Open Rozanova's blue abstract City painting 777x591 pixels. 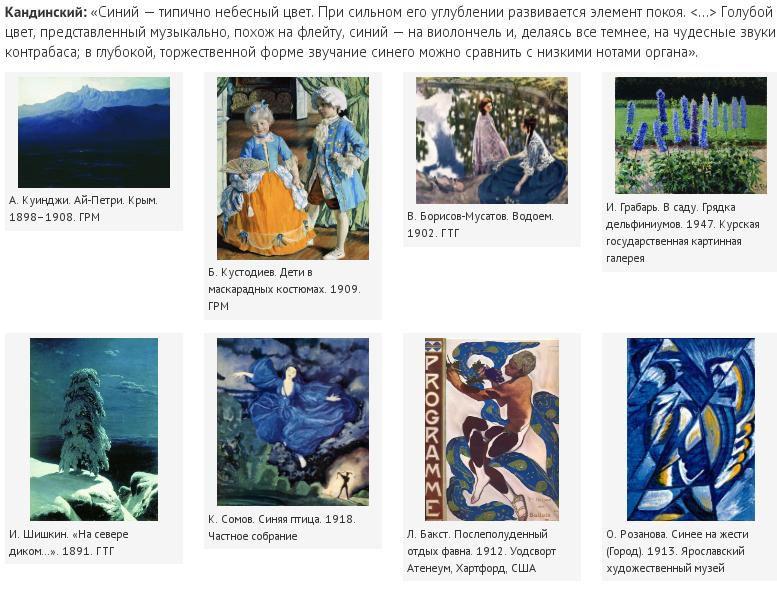pos(691,430)
